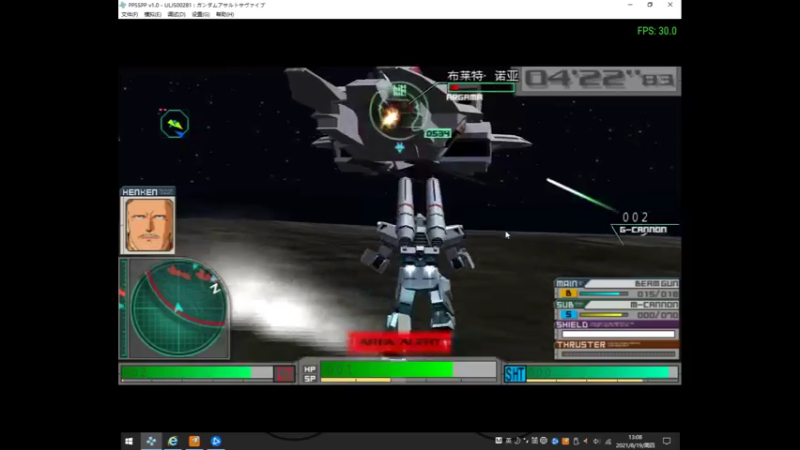This screenshot has height=450, width=800.
Task: Click the PPSSPP icon in the title bar
Action: click(x=123, y=5)
